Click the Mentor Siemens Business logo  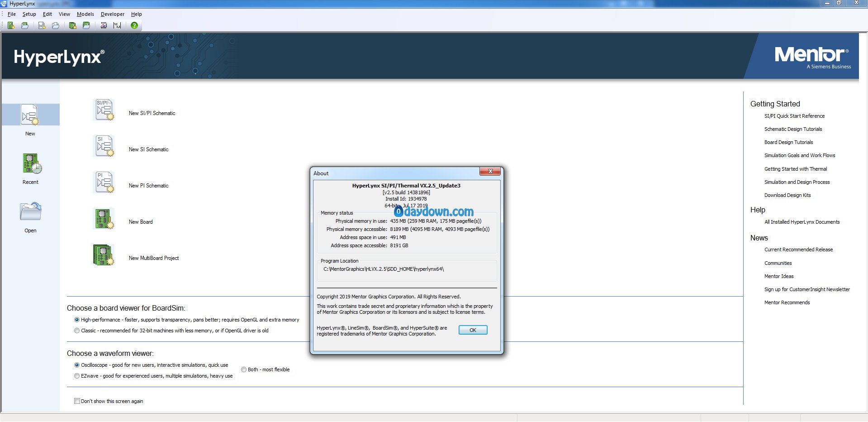pos(812,58)
